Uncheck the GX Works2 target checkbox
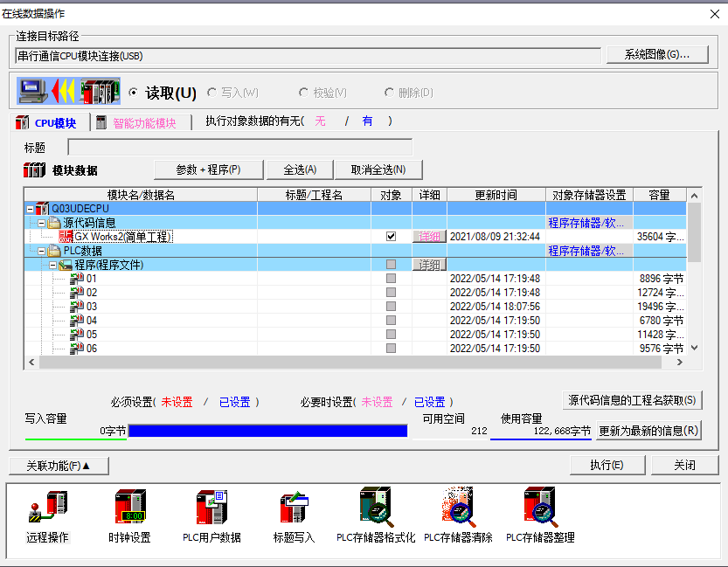This screenshot has height=567, width=728. click(391, 237)
